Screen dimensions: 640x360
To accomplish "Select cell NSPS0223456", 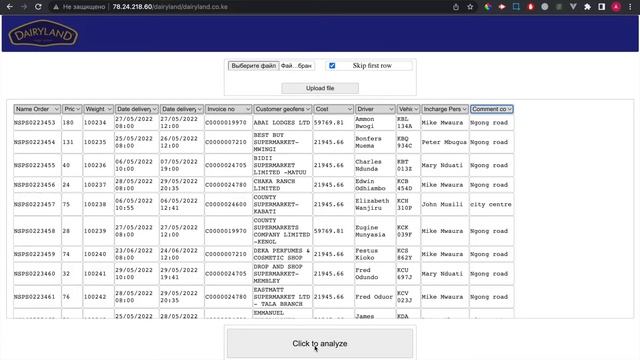I will pyautogui.click(x=37, y=185).
